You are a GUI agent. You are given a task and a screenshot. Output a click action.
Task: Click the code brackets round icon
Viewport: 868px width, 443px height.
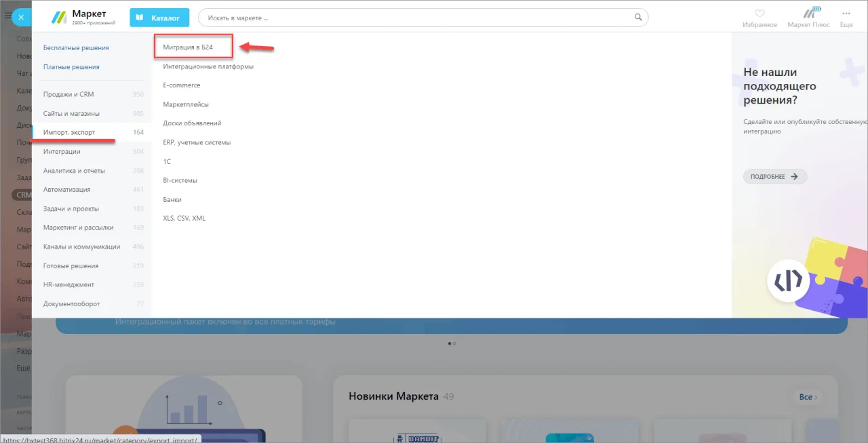(x=788, y=280)
